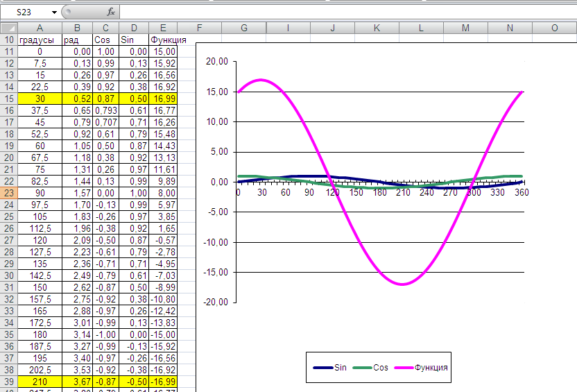This screenshot has height=392, width=577.
Task: Click the magenta Функция curve at its peak
Action: tap(261, 80)
